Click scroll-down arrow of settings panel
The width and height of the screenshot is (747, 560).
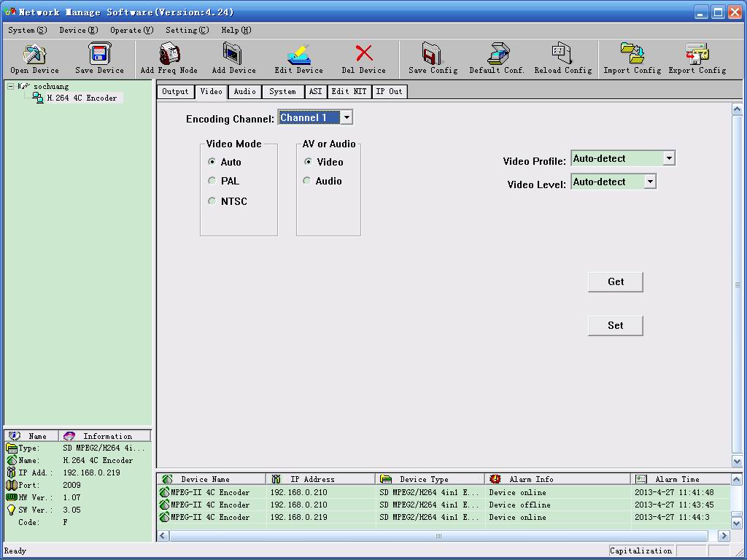[737, 461]
